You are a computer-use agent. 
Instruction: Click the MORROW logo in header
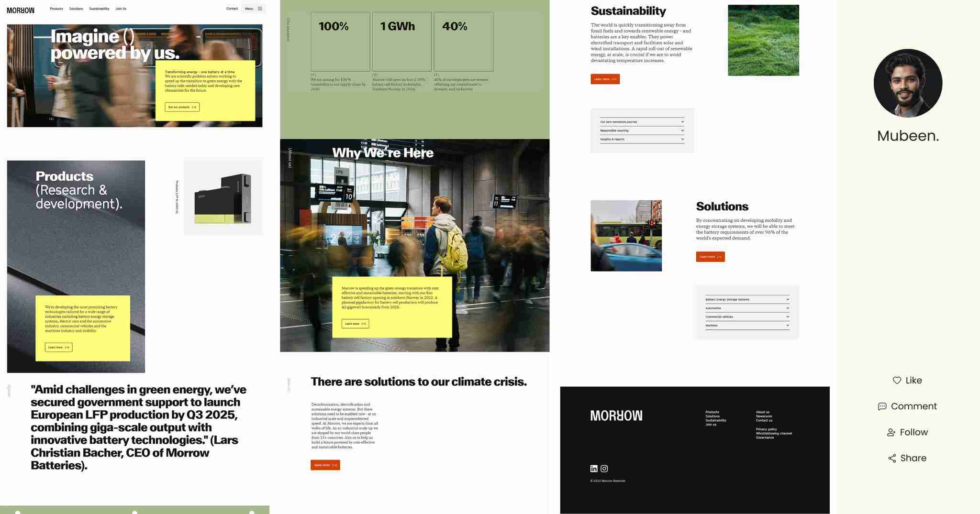(21, 10)
